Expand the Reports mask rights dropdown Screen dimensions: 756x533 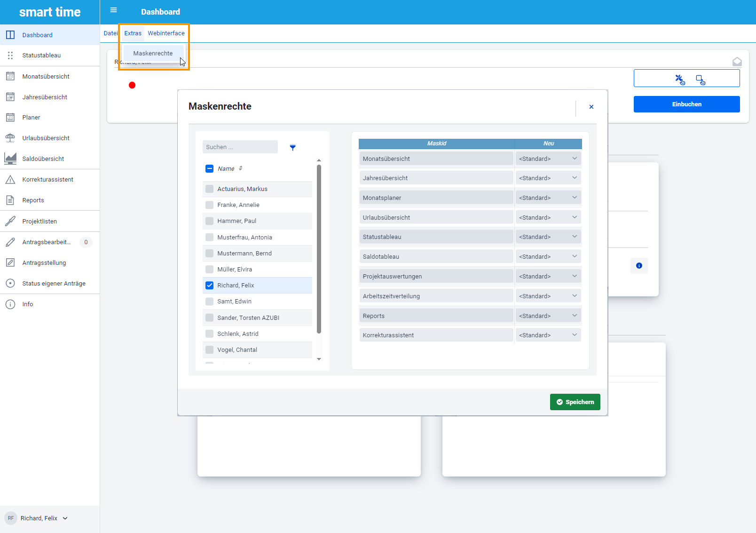548,316
